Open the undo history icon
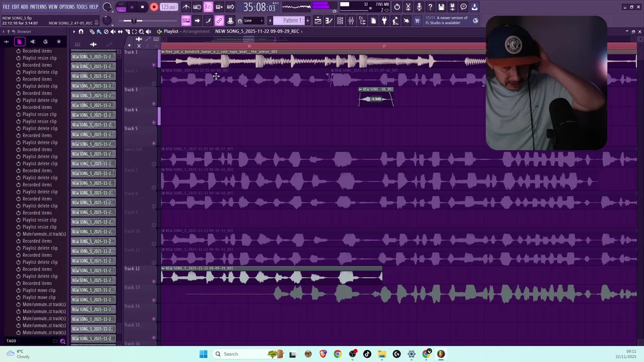Image resolution: width=644 pixels, height=362 pixels. point(397,7)
